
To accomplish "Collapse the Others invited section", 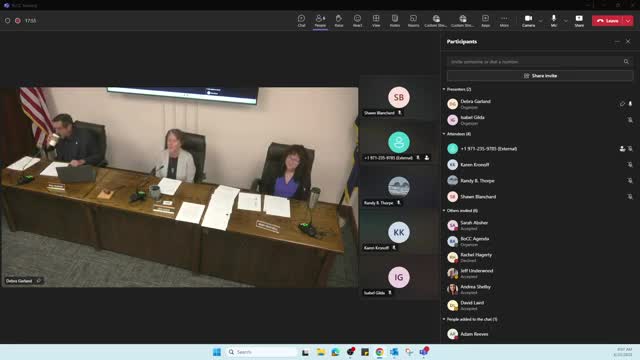I will 444,210.
